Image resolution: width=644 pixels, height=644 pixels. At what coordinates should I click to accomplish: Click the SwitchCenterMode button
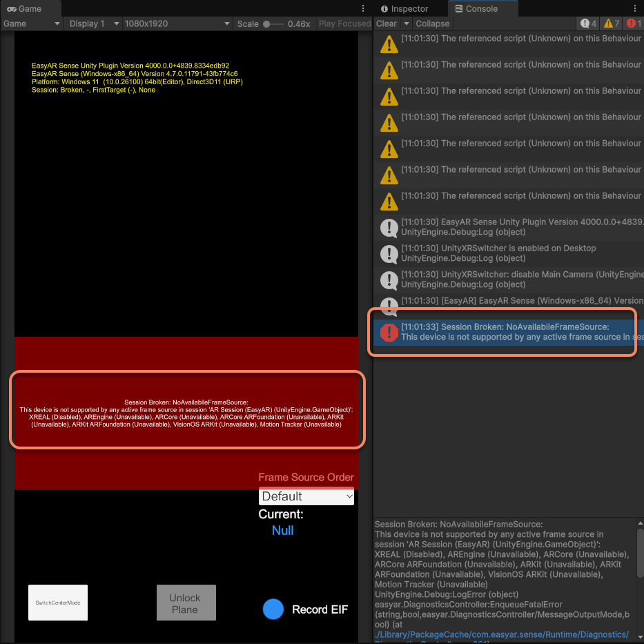pyautogui.click(x=57, y=602)
